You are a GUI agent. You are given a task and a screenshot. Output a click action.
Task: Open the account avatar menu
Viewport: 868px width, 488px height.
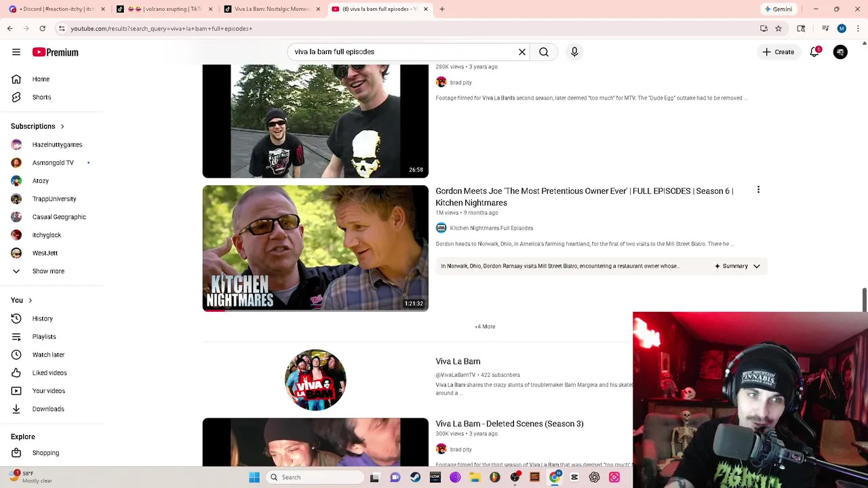[x=840, y=52]
